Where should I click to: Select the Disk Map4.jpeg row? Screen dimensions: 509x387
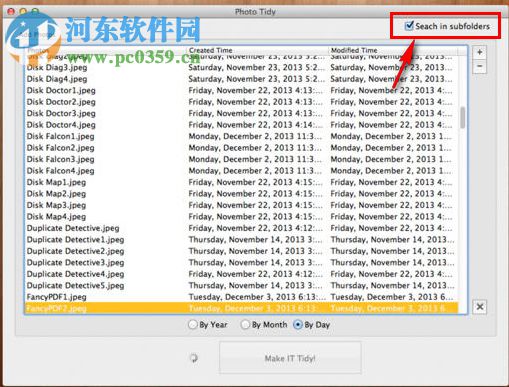point(241,217)
